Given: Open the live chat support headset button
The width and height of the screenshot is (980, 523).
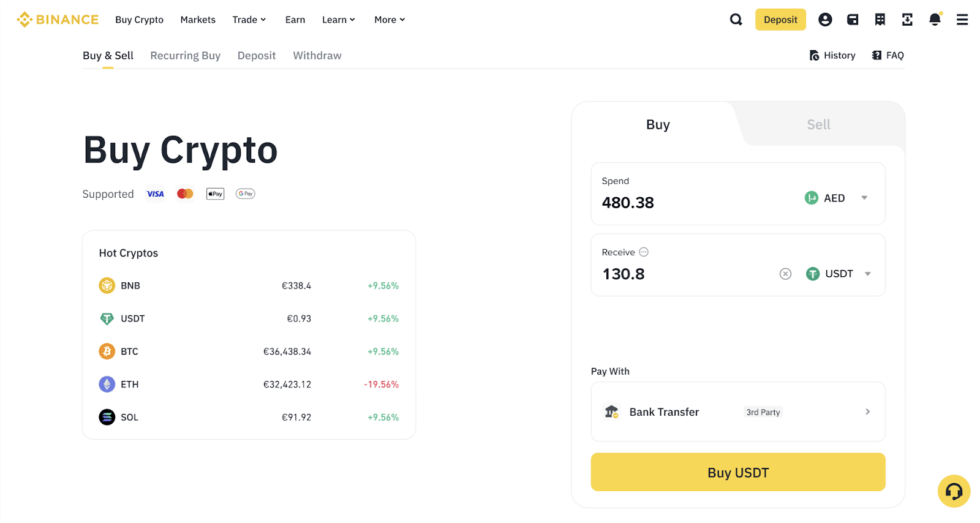Looking at the screenshot, I should coord(954,491).
